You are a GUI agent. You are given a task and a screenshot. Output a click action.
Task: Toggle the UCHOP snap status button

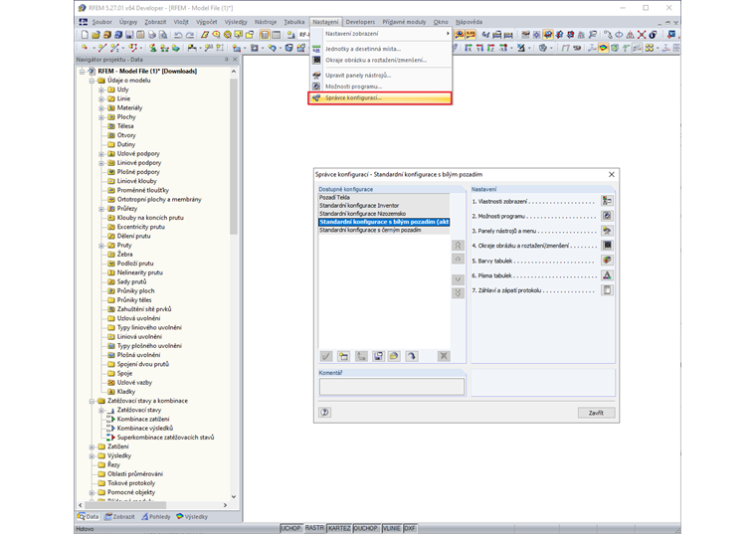click(290, 528)
